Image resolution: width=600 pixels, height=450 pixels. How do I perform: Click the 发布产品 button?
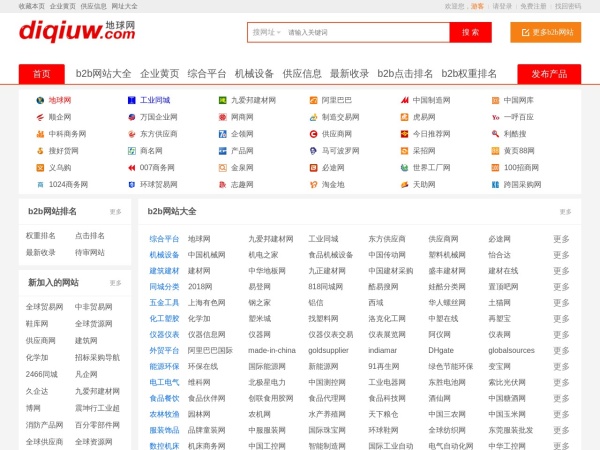coord(549,74)
